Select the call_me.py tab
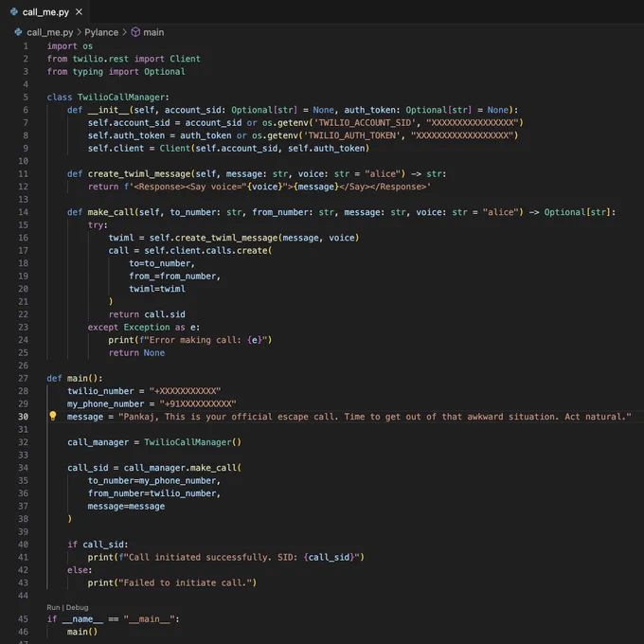 point(45,12)
